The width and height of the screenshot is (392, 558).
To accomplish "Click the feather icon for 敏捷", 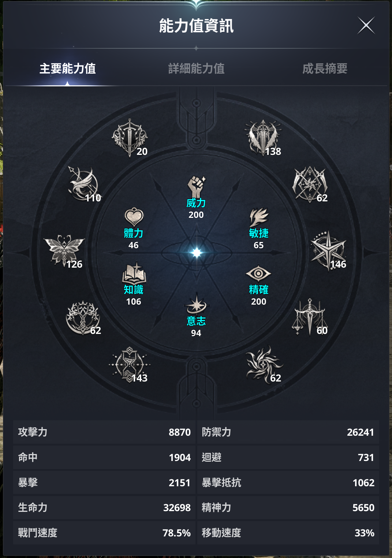I will point(259,217).
